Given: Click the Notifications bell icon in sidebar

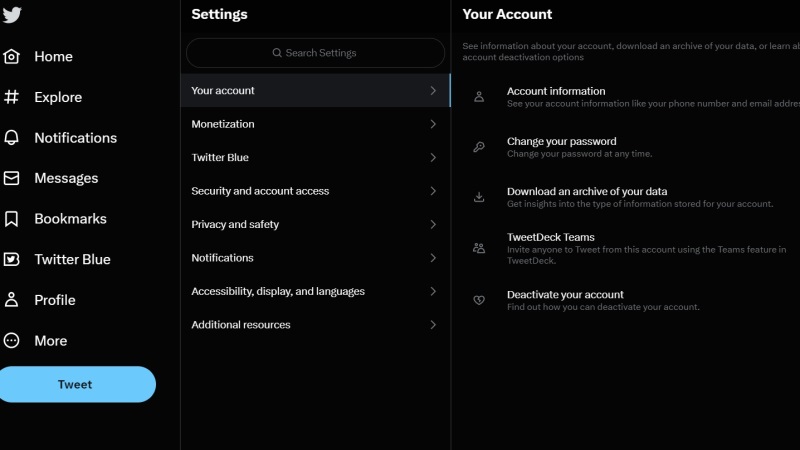Looking at the screenshot, I should 11,138.
